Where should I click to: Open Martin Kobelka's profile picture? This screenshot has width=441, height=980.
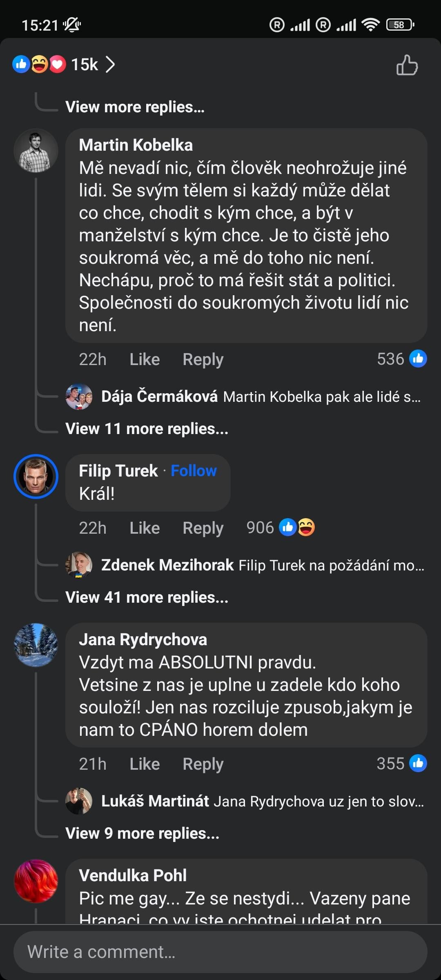click(36, 151)
